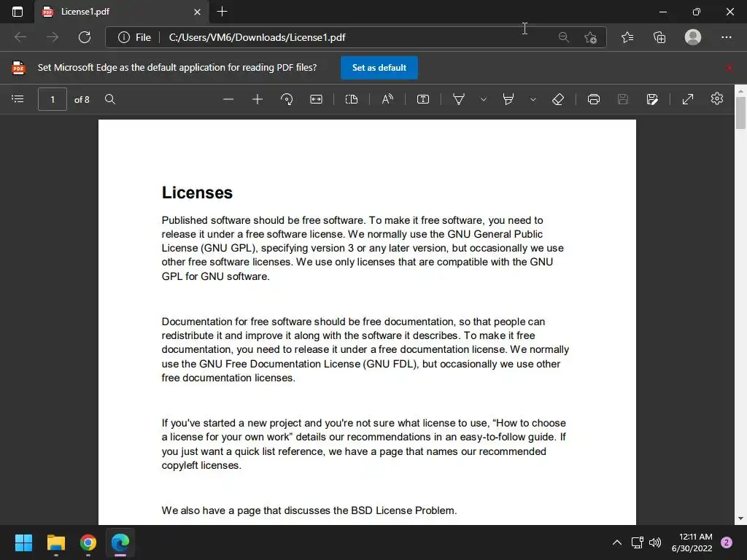
Task: Go back to the previous page
Action: pos(20,37)
